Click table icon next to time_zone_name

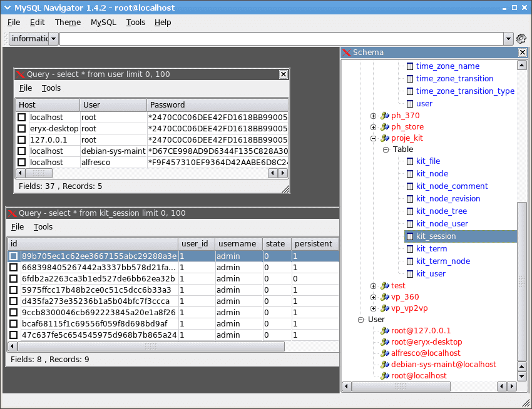point(410,66)
